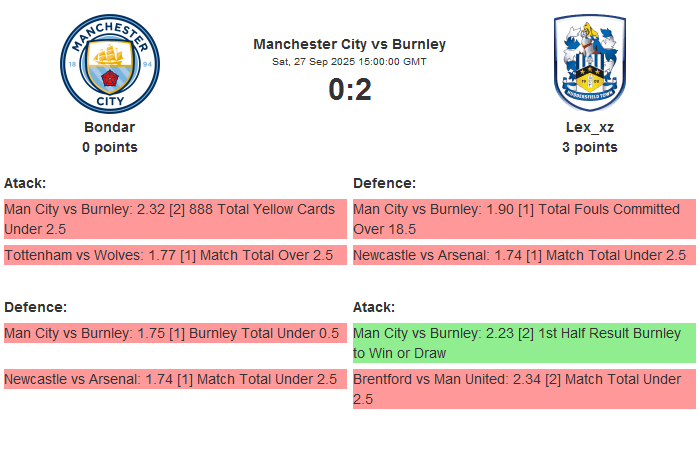The image size is (700, 460).
Task: Open player Lex_xz's name
Action: [590, 127]
